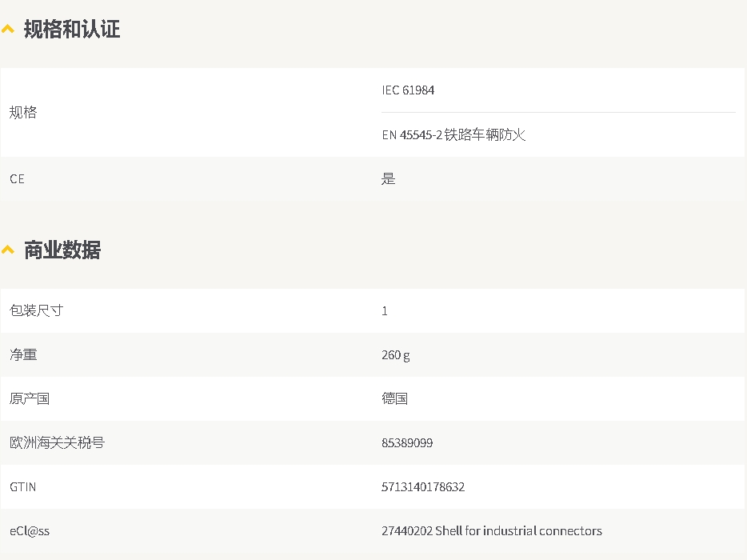The width and height of the screenshot is (747, 560).
Task: Select the EN 45545-2 铁路车辆防火 entry
Action: [x=453, y=135]
